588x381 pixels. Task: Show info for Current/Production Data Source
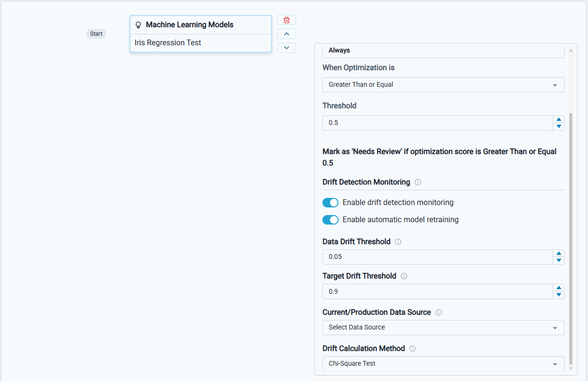(x=439, y=312)
